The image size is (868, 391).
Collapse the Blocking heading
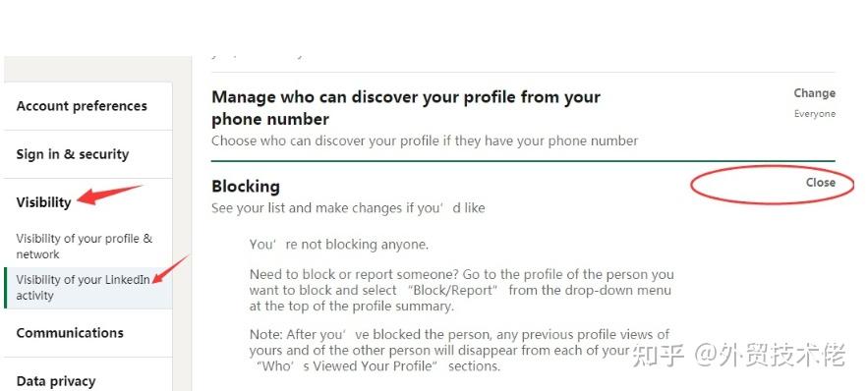(x=246, y=187)
